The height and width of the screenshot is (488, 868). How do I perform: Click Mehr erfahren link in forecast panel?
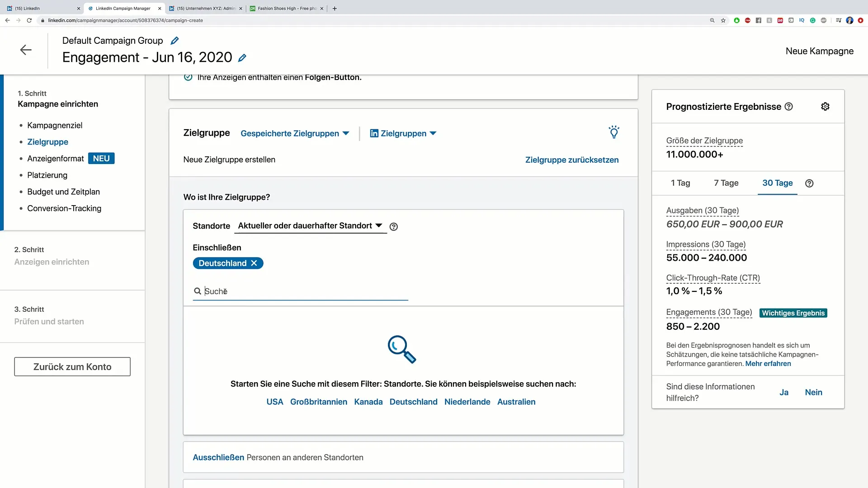tap(768, 364)
